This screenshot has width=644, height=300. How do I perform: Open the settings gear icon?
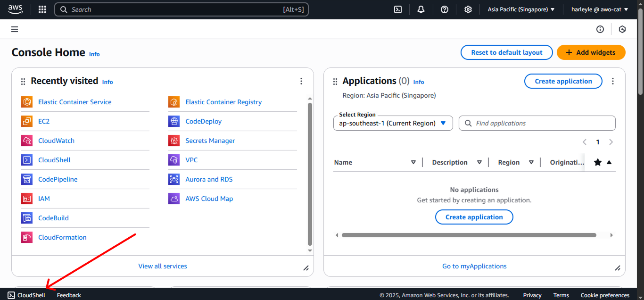[468, 9]
